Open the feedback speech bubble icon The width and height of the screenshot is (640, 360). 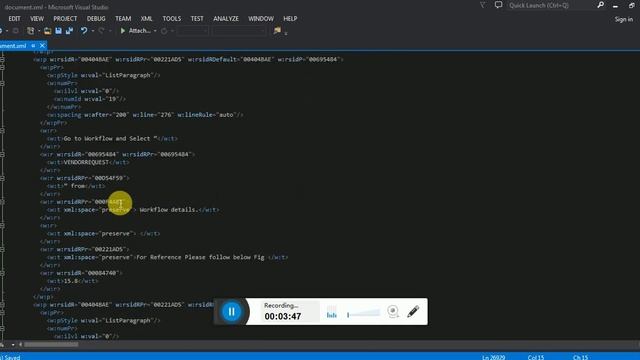pos(498,5)
